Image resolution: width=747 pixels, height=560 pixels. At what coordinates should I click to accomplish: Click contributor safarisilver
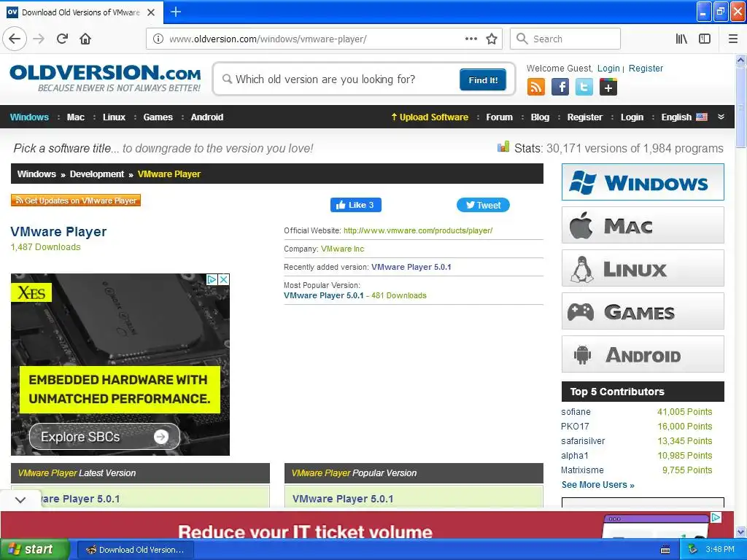583,440
